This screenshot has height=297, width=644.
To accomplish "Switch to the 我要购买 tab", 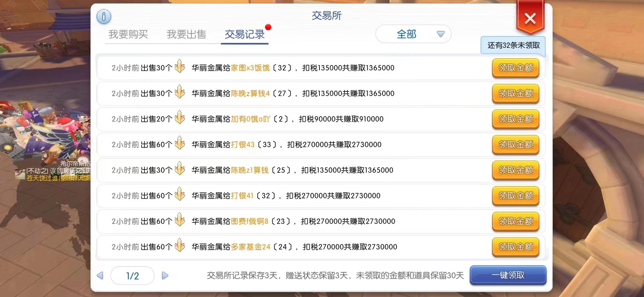I will click(128, 34).
